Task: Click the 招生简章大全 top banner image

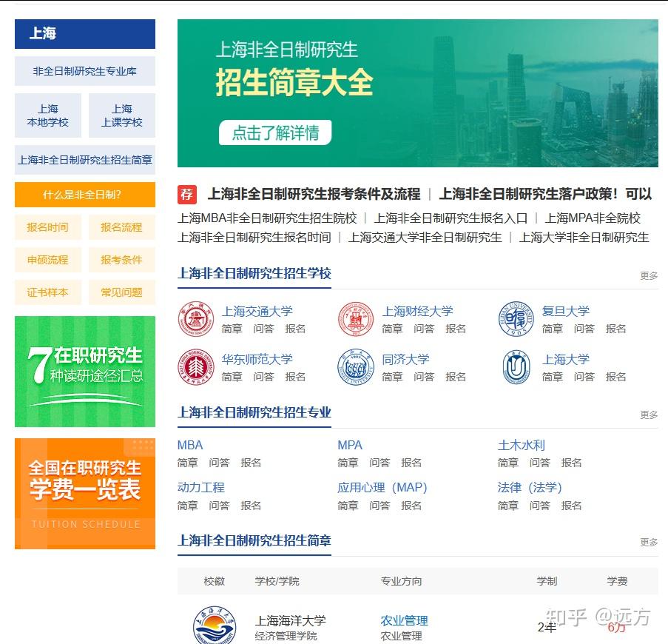Action: pos(417,93)
